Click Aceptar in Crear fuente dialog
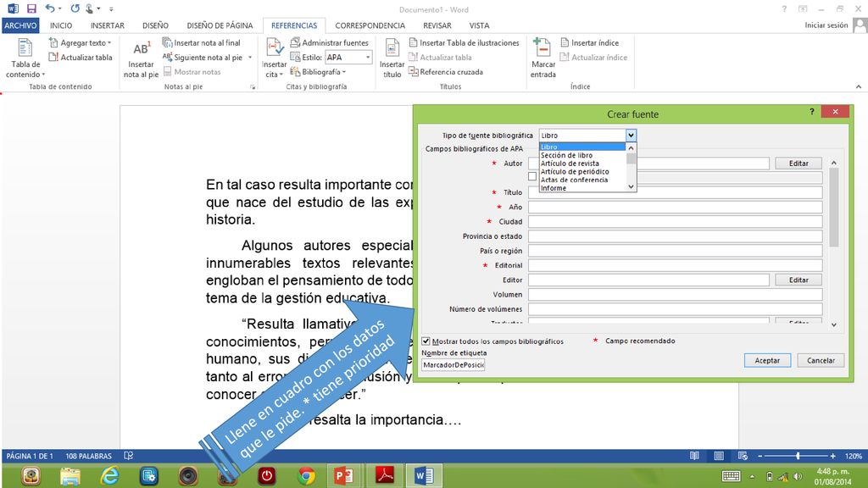This screenshot has width=868, height=488. coord(767,360)
